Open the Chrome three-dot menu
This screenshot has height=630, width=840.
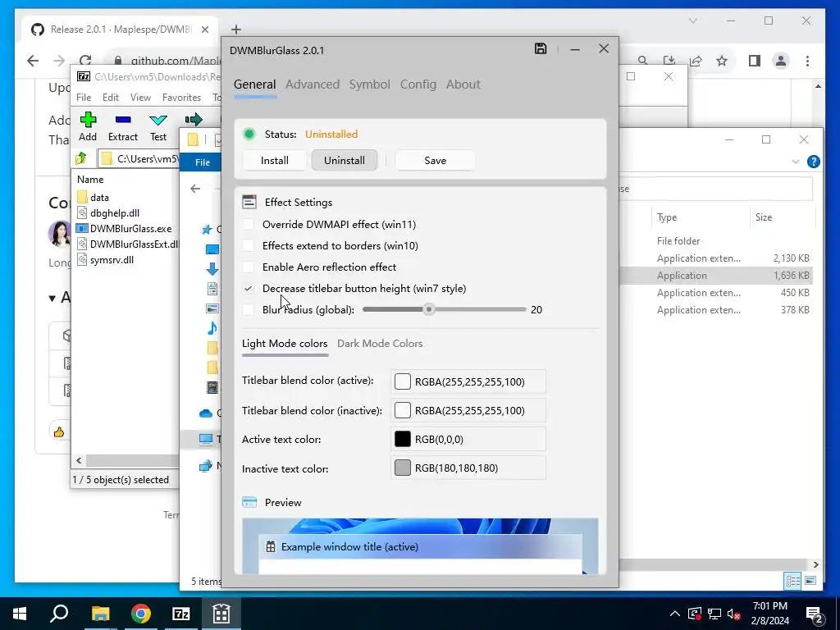click(x=807, y=61)
